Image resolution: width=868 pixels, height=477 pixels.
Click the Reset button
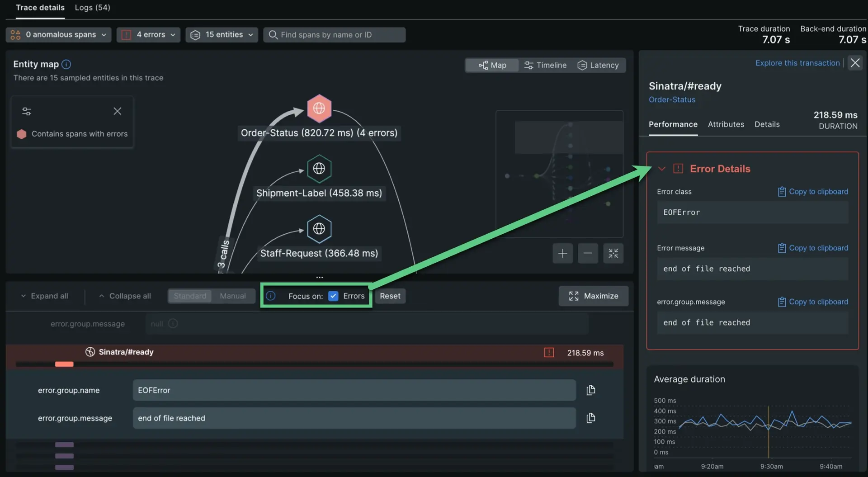390,296
